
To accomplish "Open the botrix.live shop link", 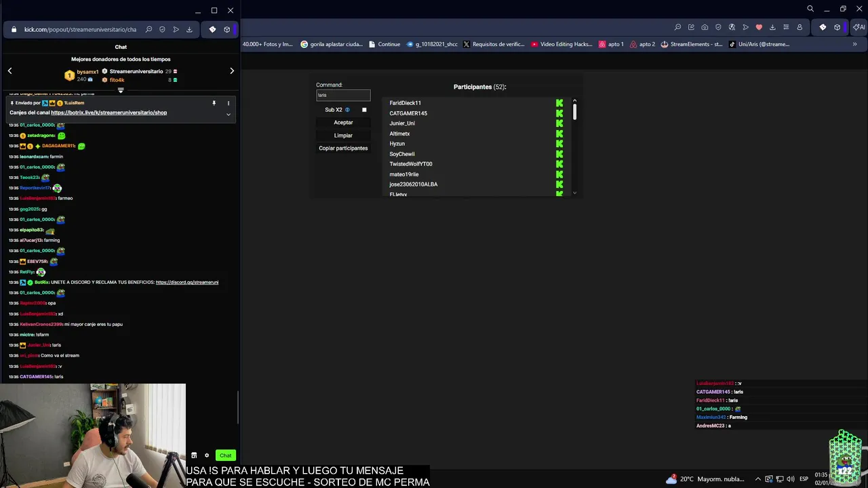I will point(108,113).
